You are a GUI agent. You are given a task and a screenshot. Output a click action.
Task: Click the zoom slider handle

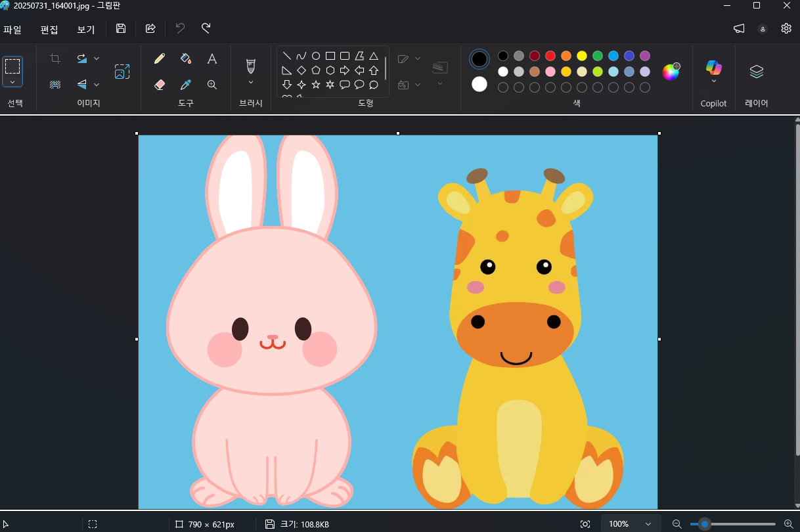coord(705,524)
